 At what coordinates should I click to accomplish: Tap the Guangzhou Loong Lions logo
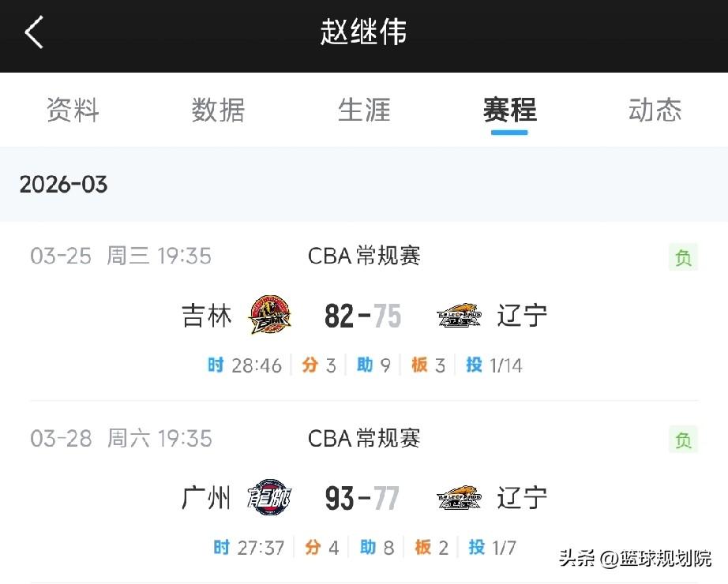pyautogui.click(x=269, y=498)
